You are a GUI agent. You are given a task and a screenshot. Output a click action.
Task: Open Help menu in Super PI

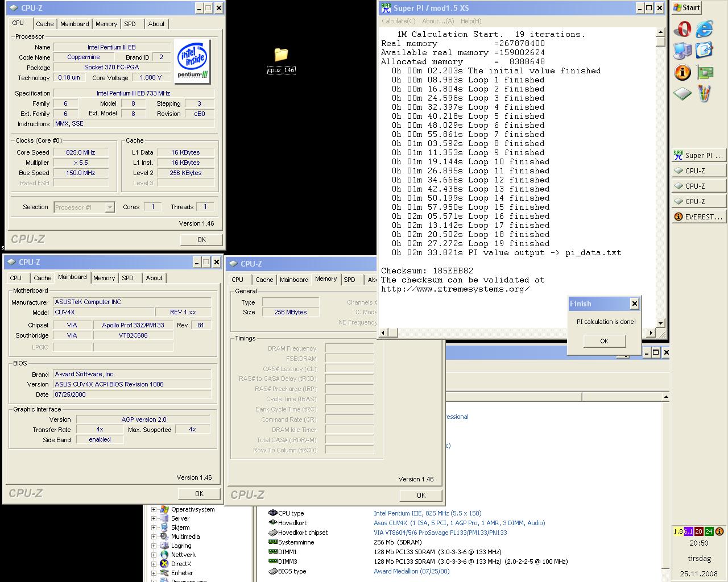471,21
